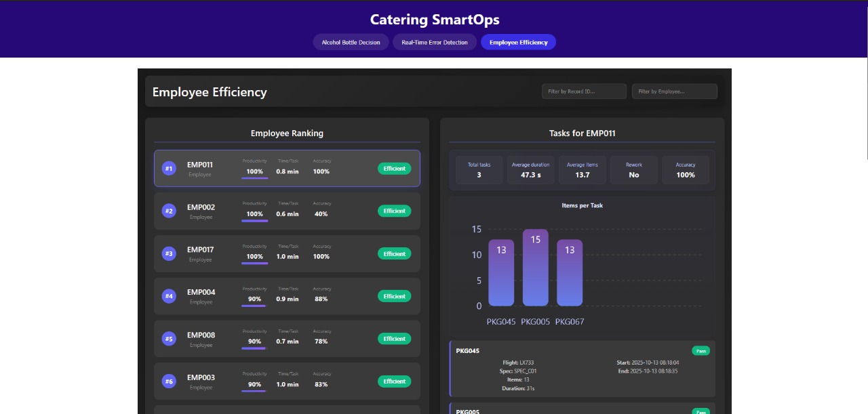
Task: Click Efficient badge for EMP008
Action: pos(394,339)
